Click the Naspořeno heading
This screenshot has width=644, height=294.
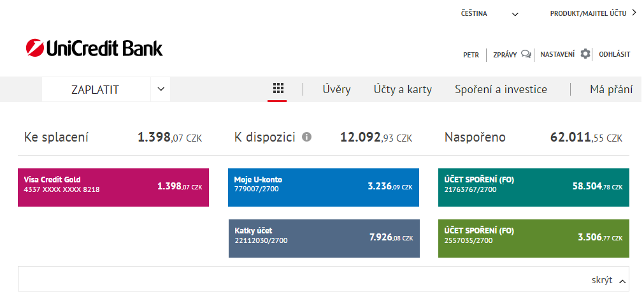coord(475,137)
